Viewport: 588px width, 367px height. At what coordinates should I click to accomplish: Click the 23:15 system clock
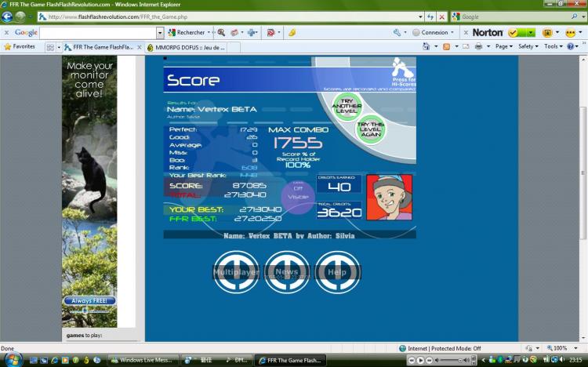(575, 360)
